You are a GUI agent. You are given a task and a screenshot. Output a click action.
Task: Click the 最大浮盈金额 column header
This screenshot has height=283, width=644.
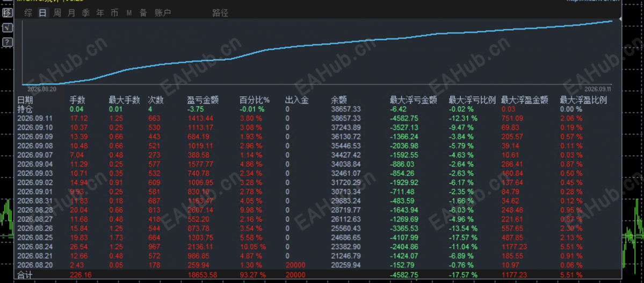coord(525,100)
